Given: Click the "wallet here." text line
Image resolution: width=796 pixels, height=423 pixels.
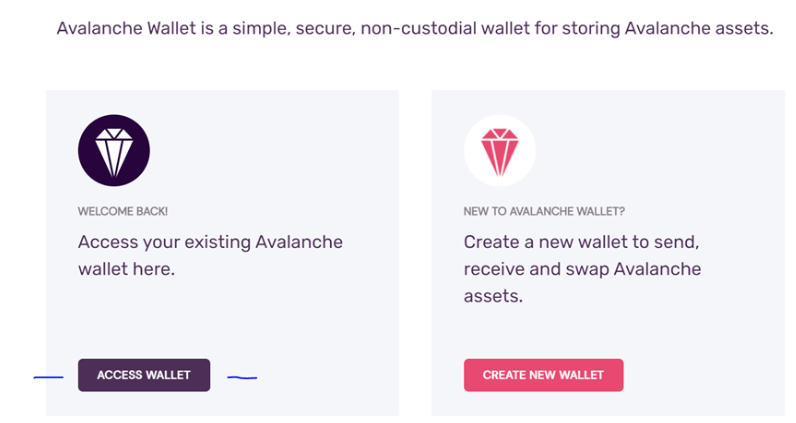Looking at the screenshot, I should (126, 269).
